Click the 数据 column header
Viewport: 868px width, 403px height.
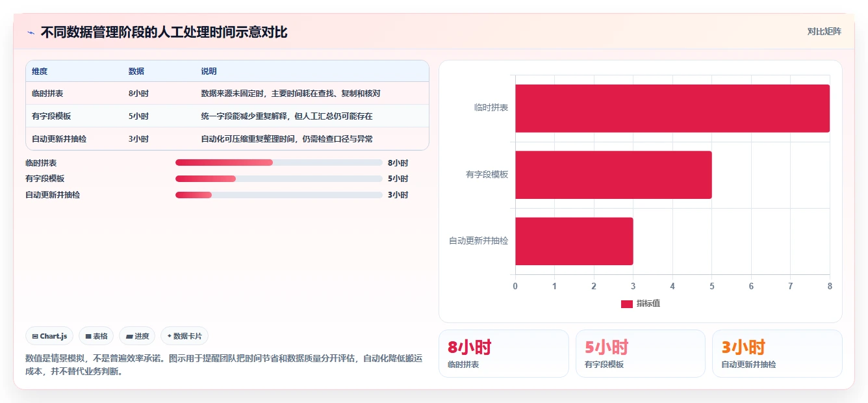(x=136, y=71)
